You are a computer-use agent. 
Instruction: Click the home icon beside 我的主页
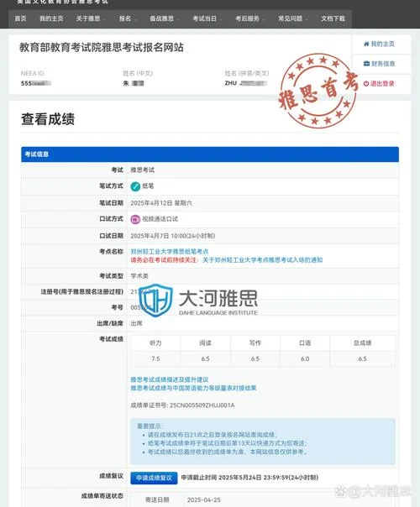(x=366, y=44)
